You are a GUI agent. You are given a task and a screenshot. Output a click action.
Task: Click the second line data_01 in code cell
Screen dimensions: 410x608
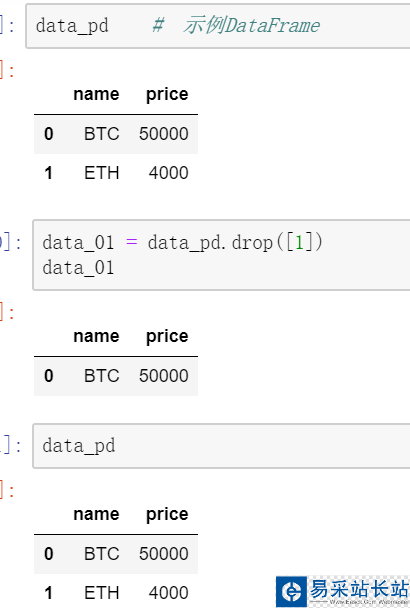(x=78, y=268)
